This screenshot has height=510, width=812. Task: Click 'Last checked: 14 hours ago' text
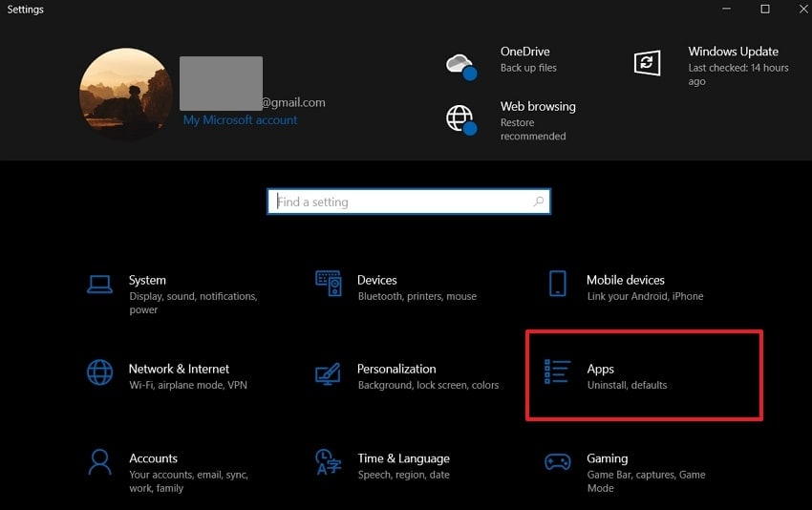(738, 74)
